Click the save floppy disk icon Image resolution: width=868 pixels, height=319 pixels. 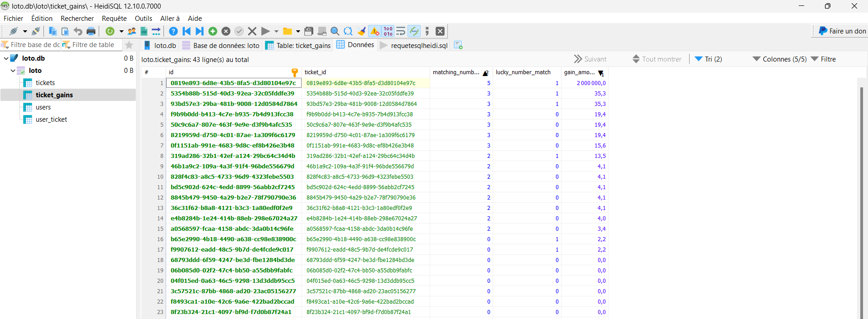309,31
